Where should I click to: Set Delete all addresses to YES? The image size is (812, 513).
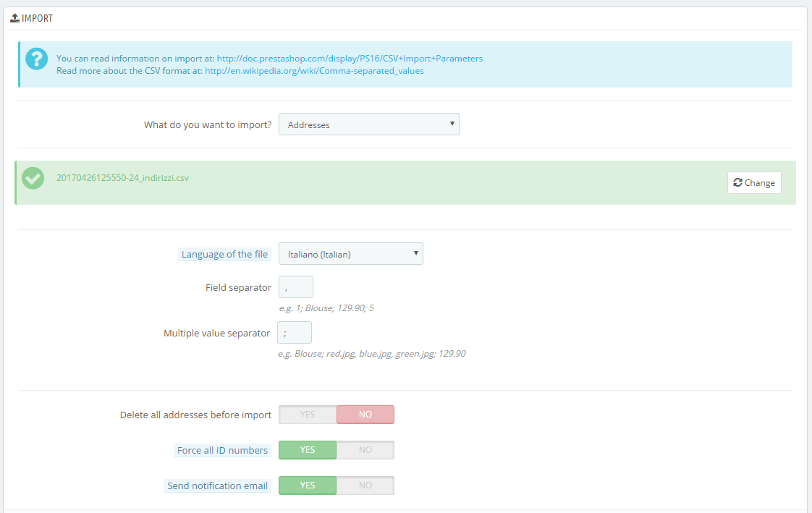308,415
